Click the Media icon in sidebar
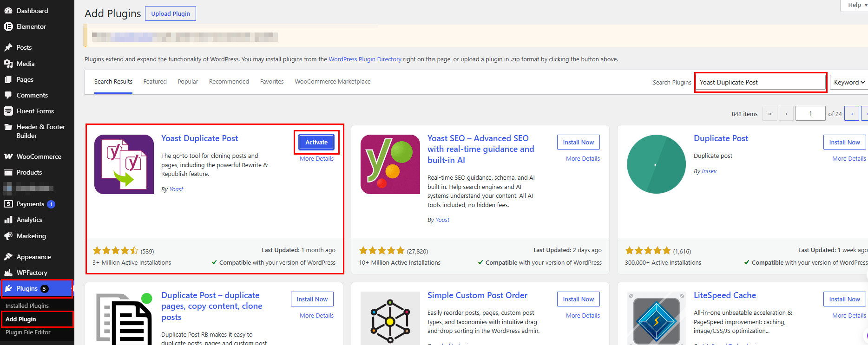Image resolution: width=868 pixels, height=345 pixels. [x=8, y=64]
